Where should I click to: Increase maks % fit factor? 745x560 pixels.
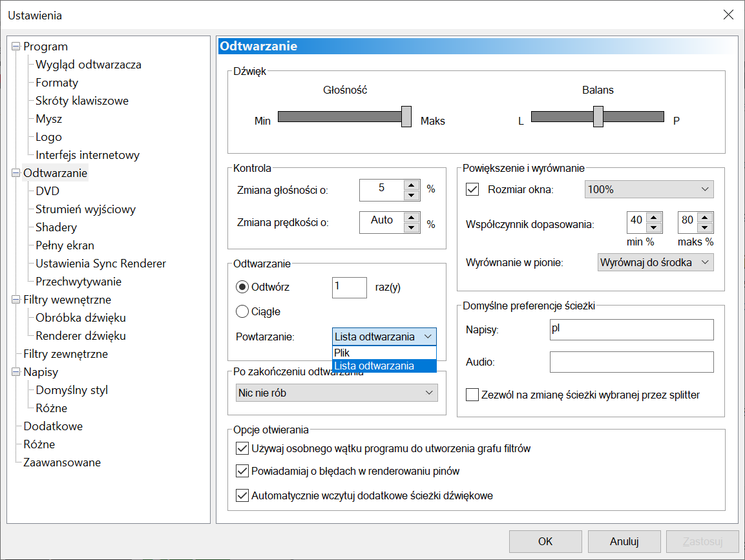pos(705,217)
